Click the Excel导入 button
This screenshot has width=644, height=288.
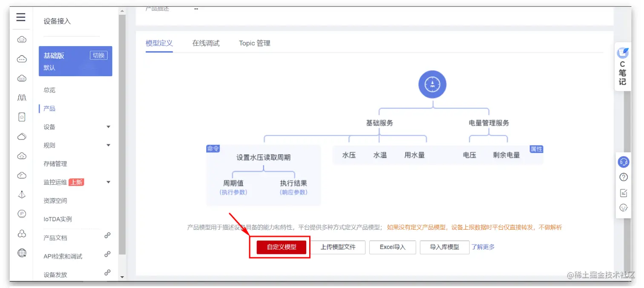tap(392, 247)
